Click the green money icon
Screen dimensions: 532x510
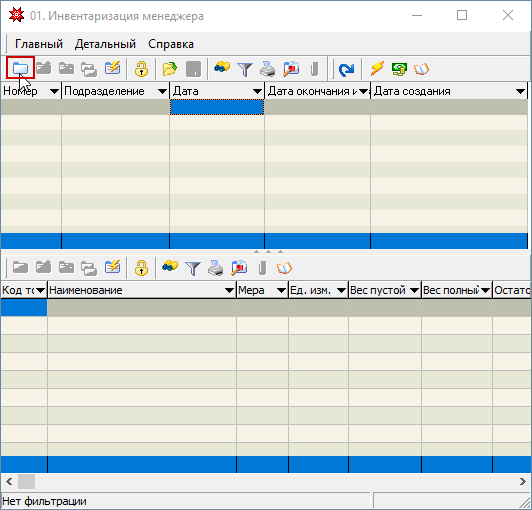click(399, 69)
